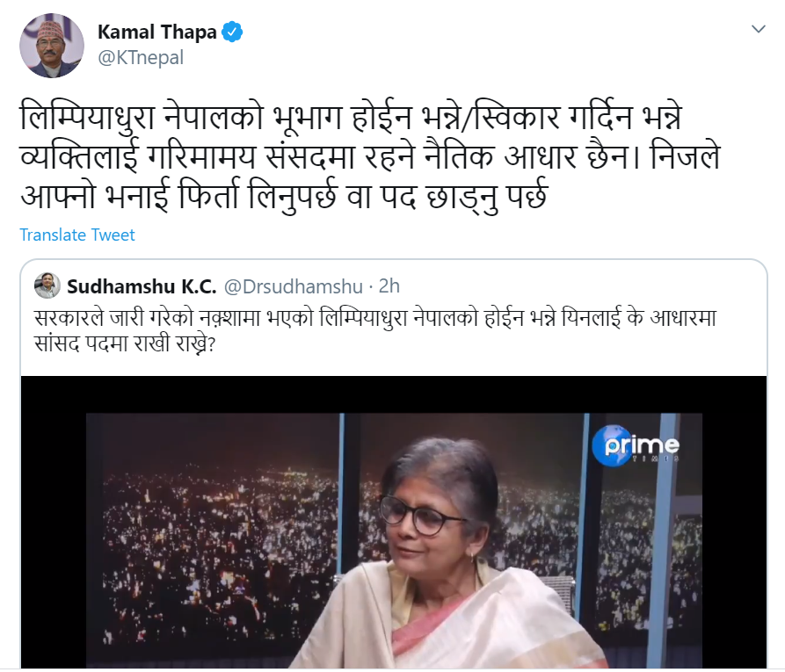Click the quoted line सांसद पदमा राखी राख्ने?
Viewport: 785px width, 672px height.
coord(124,344)
